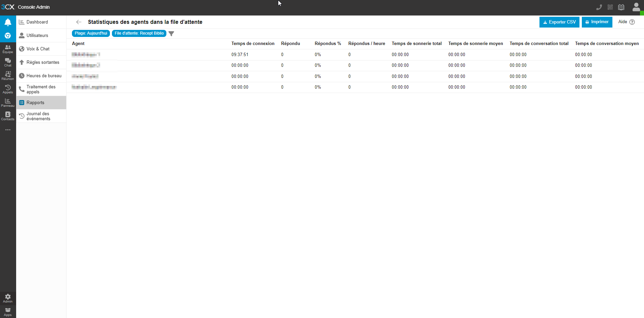644x318 pixels.
Task: Click the Plage: Aujourd'hui filter chip
Action: tap(91, 33)
